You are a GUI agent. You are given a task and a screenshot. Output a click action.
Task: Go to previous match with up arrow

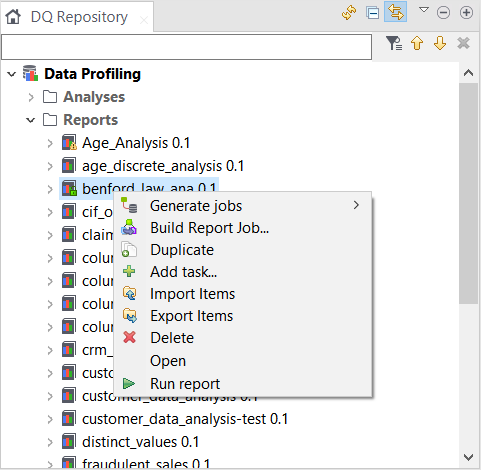(x=417, y=43)
